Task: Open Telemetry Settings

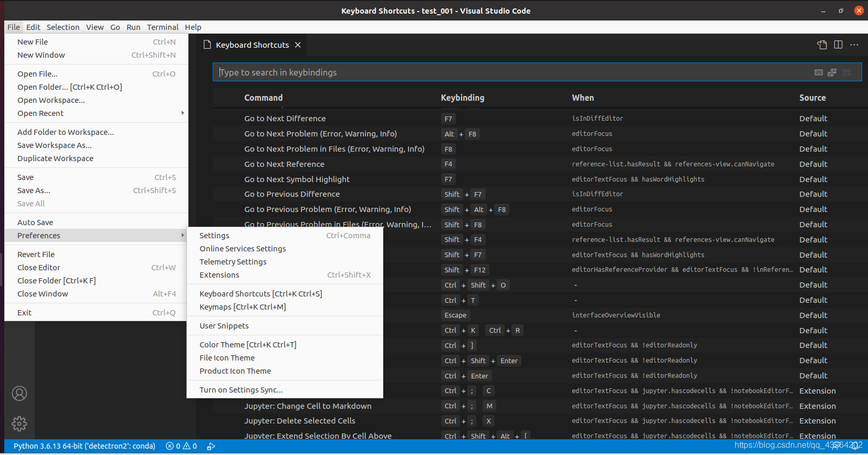Action: 285,262
